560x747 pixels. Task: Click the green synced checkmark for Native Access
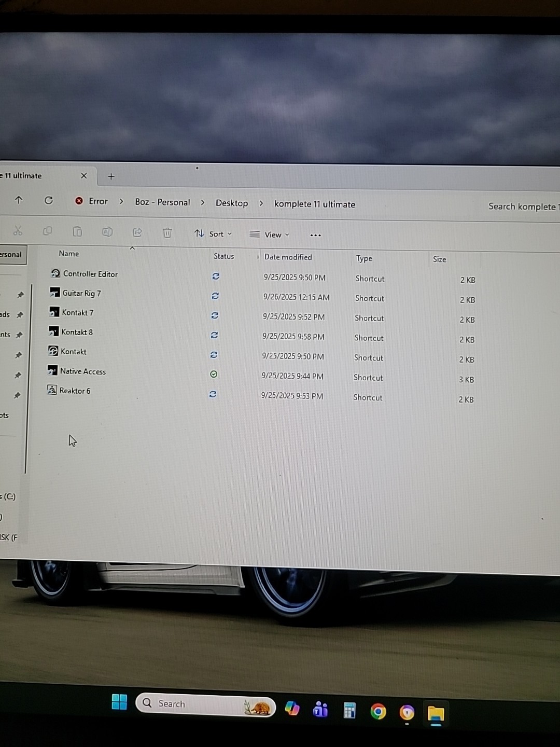tap(214, 374)
